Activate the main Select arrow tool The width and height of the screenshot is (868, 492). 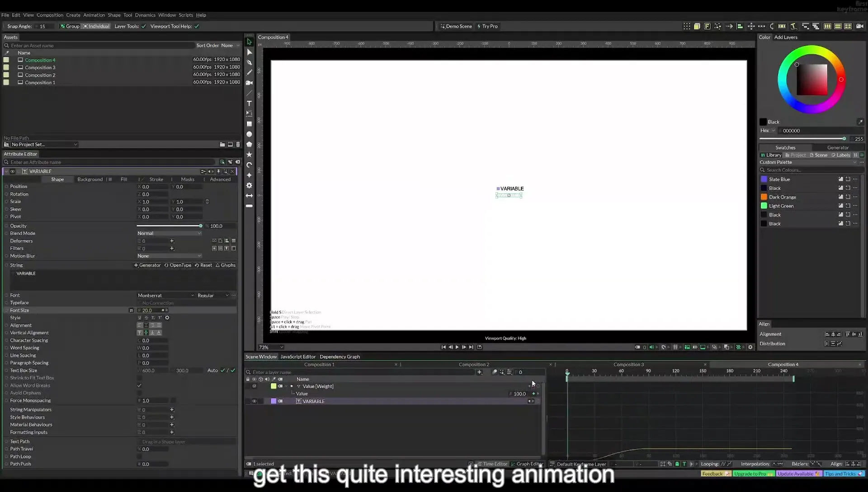coord(249,42)
